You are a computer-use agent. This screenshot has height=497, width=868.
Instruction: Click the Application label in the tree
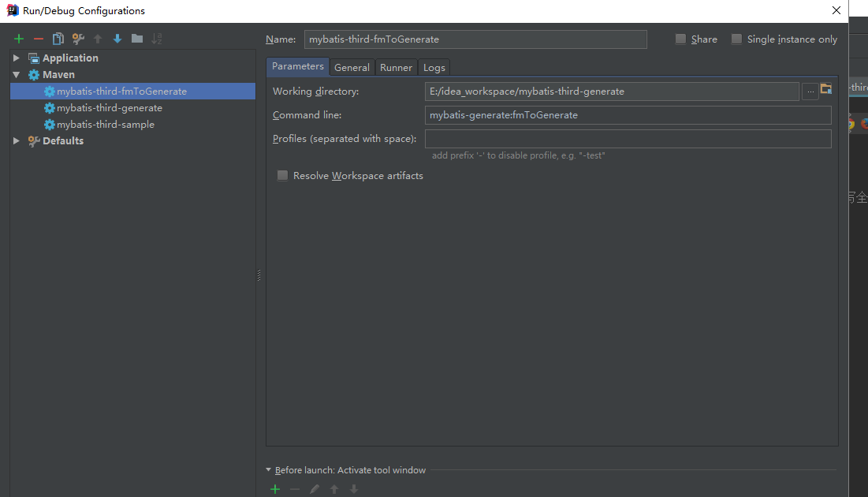(70, 58)
